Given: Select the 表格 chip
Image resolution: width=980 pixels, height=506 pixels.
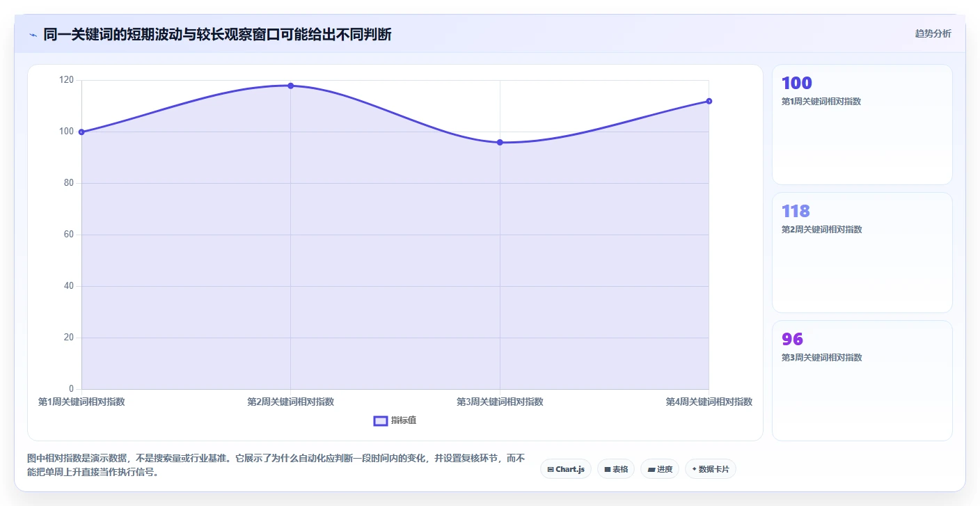Looking at the screenshot, I should click(x=616, y=469).
